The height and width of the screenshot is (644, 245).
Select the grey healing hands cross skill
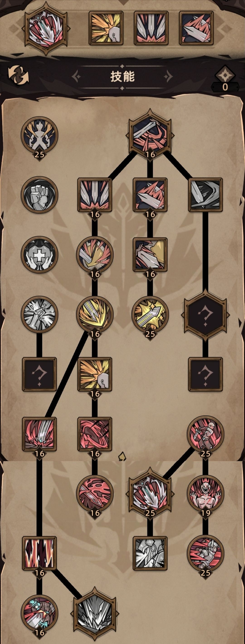(x=39, y=254)
